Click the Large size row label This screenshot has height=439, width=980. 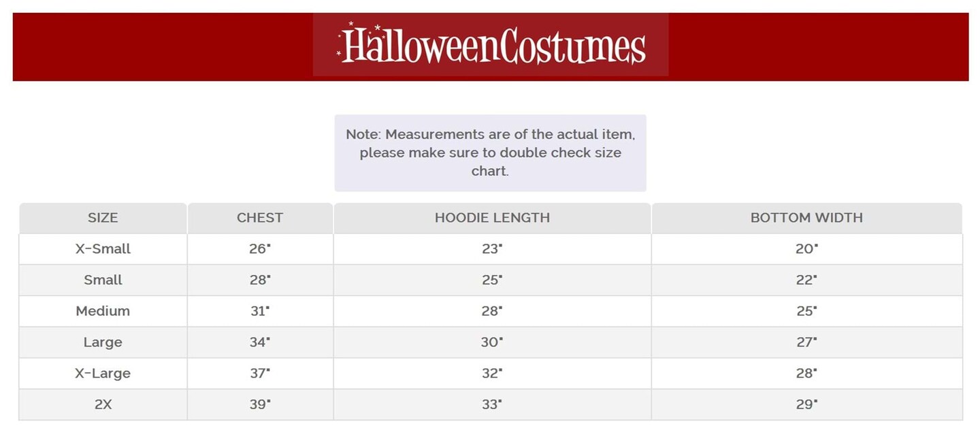[103, 342]
